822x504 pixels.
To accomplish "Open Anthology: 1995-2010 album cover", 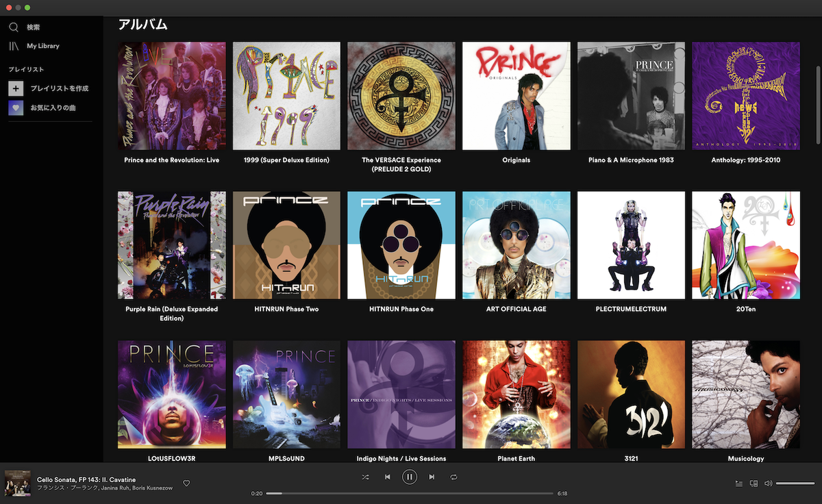I will tap(746, 96).
